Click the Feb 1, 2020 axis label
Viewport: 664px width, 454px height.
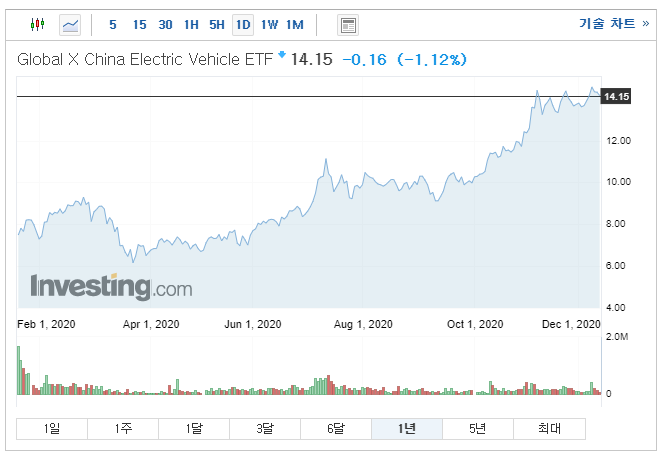tap(46, 324)
